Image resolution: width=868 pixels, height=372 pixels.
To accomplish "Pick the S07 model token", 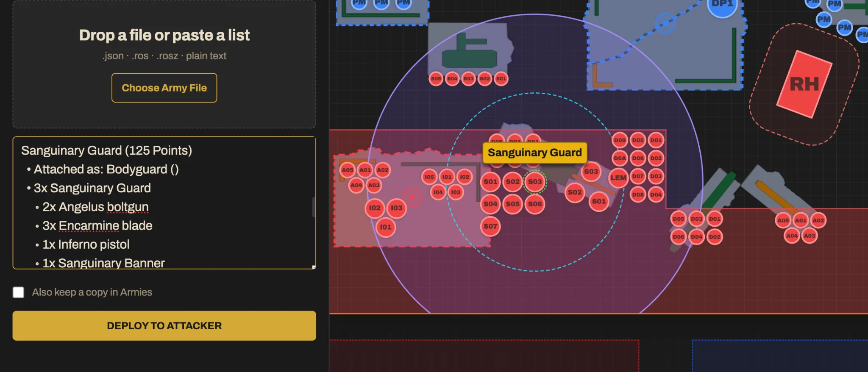I will click(490, 226).
